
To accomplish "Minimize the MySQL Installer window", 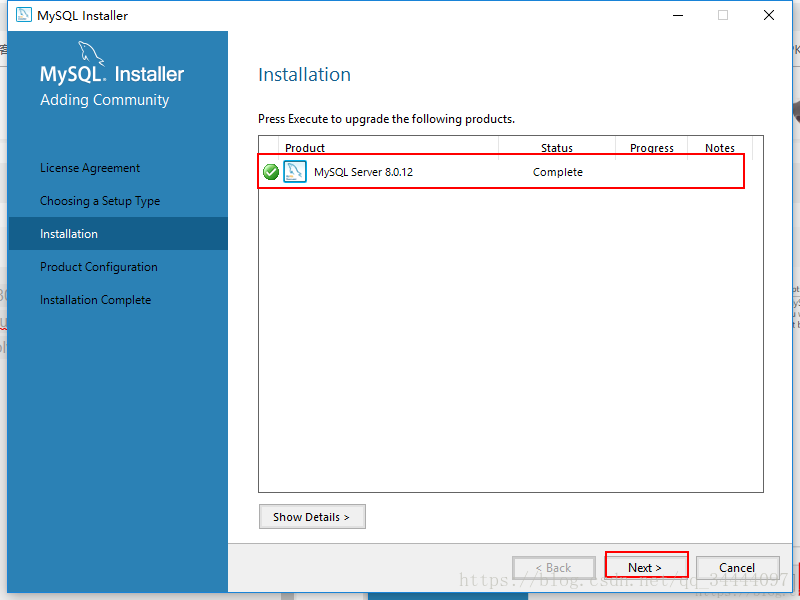I will tap(678, 15).
